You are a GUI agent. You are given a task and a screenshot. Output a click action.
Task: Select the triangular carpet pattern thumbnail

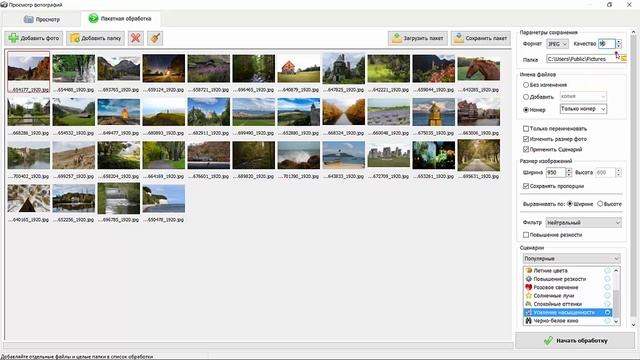(29, 198)
